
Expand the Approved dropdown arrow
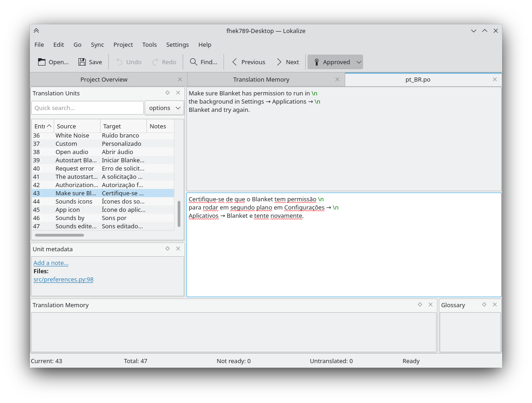pos(359,62)
